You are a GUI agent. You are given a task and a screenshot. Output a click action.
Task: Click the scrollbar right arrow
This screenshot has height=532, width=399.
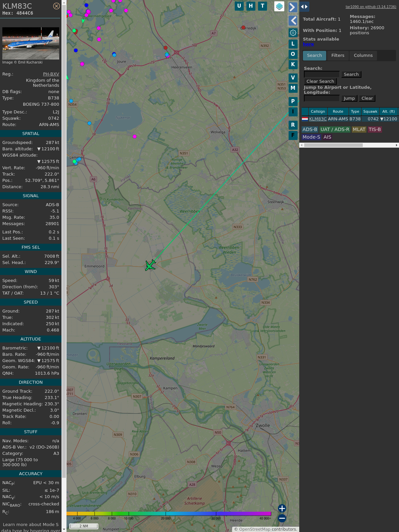(397, 145)
